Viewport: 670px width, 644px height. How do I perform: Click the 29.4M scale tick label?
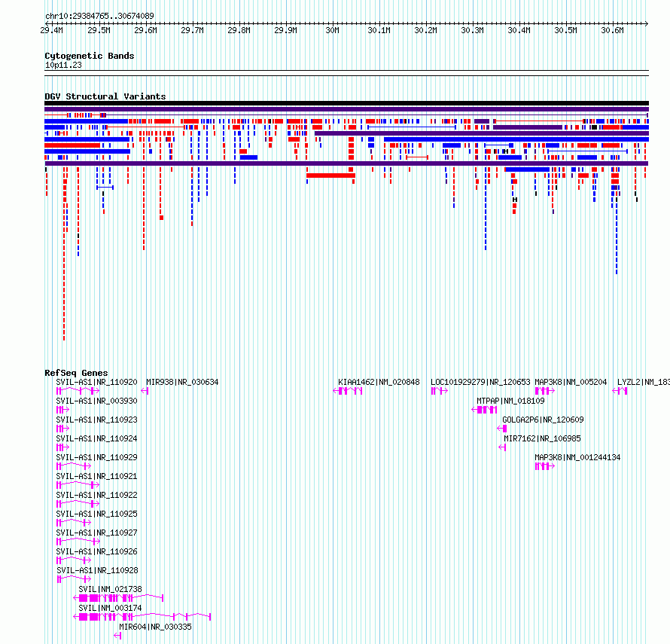(x=52, y=30)
